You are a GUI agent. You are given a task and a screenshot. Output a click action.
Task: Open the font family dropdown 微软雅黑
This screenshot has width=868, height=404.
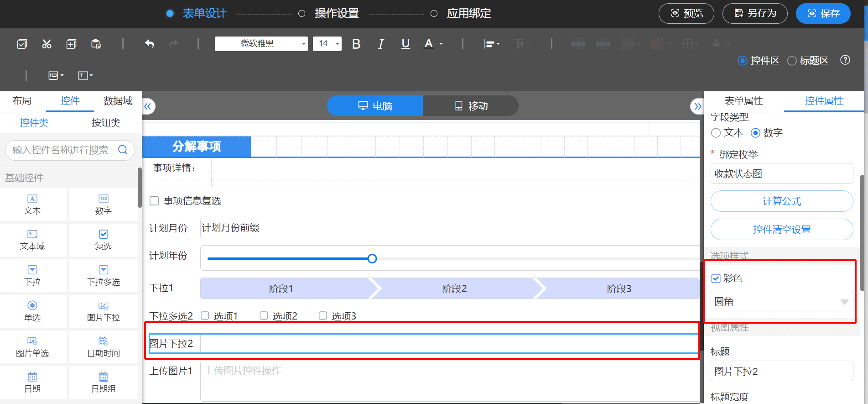pyautogui.click(x=261, y=43)
